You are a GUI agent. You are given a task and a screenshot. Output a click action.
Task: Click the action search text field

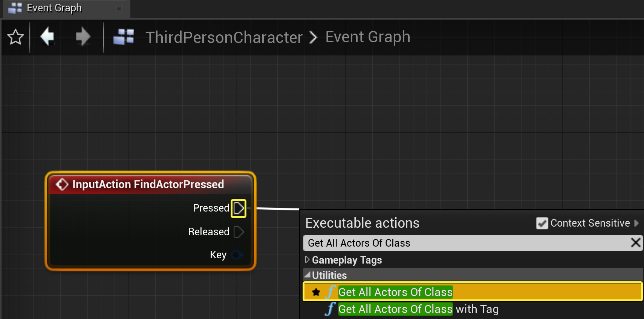pos(467,243)
